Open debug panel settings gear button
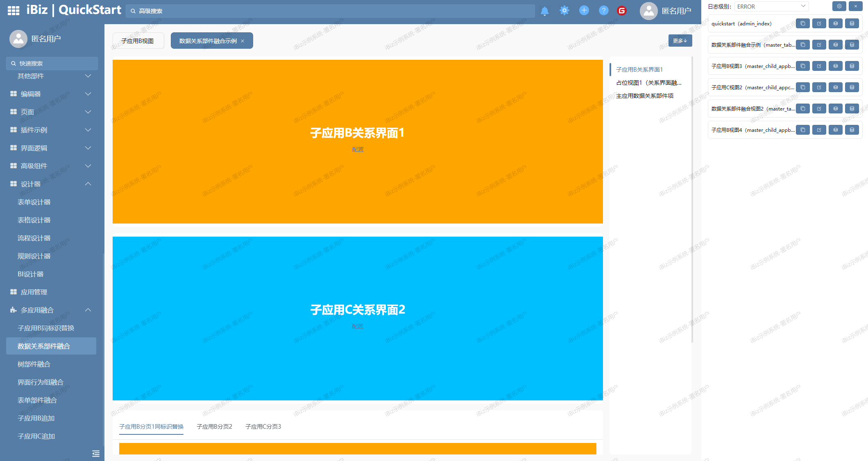Screen dimensions: 868x461 (x=839, y=7)
